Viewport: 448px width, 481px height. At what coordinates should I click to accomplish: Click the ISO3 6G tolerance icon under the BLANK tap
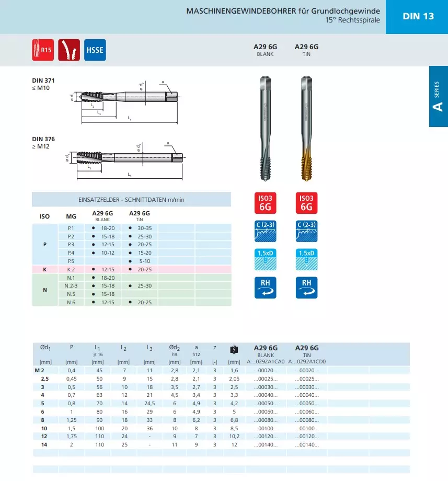(x=265, y=203)
